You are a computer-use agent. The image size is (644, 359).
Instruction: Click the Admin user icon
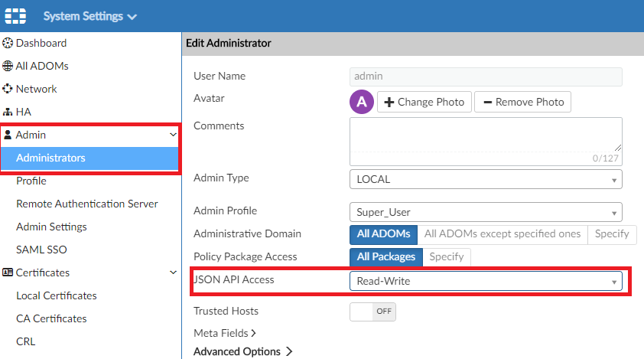click(x=8, y=135)
